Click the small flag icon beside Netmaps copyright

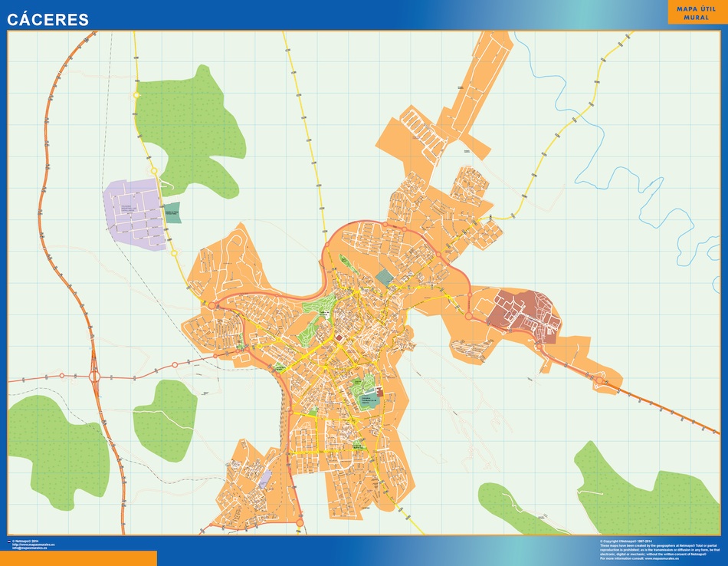(9, 541)
